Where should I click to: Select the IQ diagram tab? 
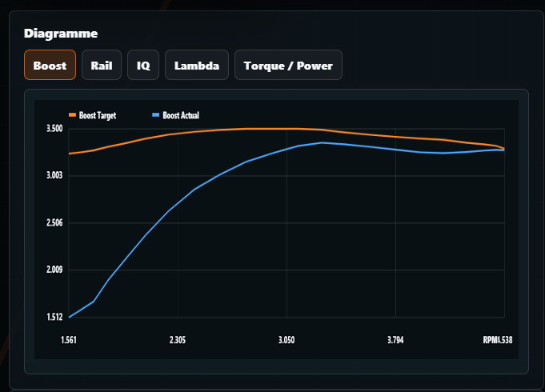[143, 65]
